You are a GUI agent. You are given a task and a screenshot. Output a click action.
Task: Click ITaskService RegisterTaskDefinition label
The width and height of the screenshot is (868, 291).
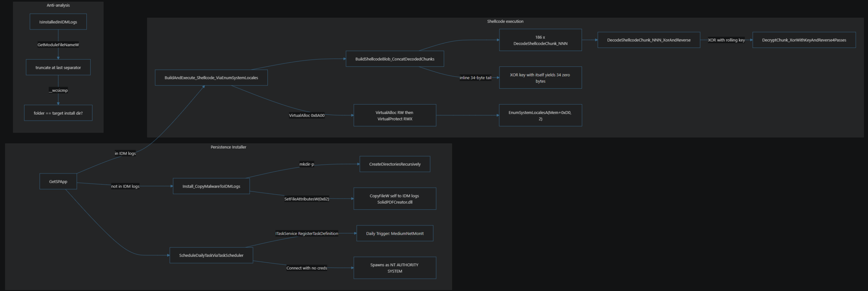coord(307,234)
